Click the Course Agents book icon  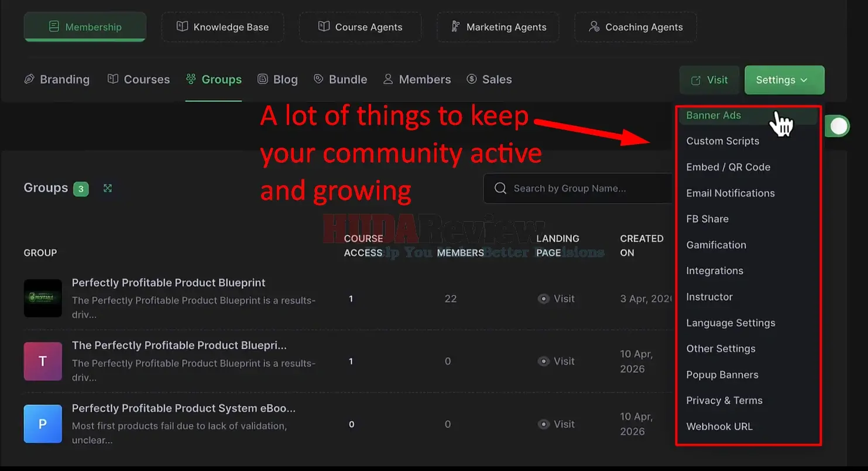(x=324, y=26)
